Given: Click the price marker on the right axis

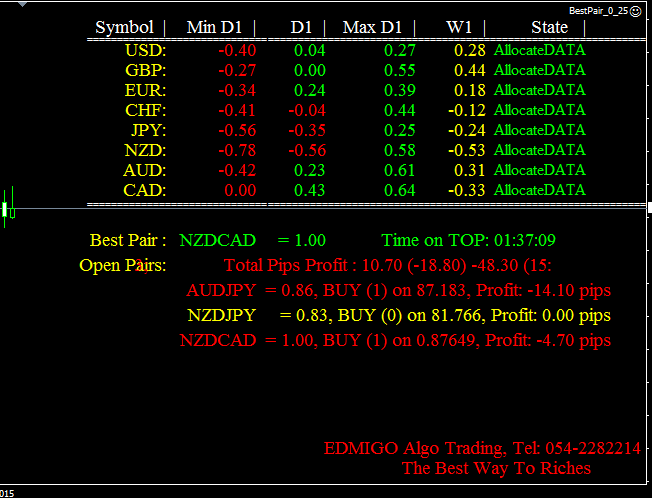Looking at the screenshot, I should pos(650,208).
